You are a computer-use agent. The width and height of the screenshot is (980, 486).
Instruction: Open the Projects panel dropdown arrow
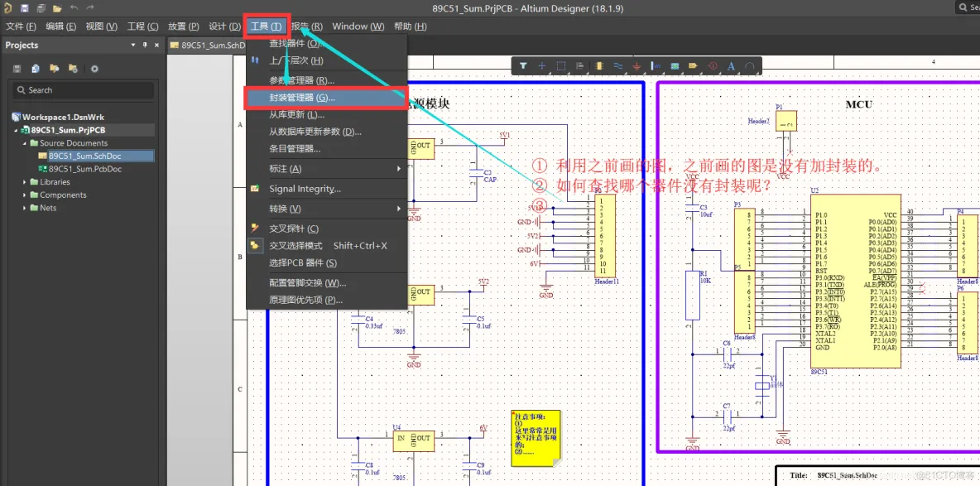tap(133, 45)
